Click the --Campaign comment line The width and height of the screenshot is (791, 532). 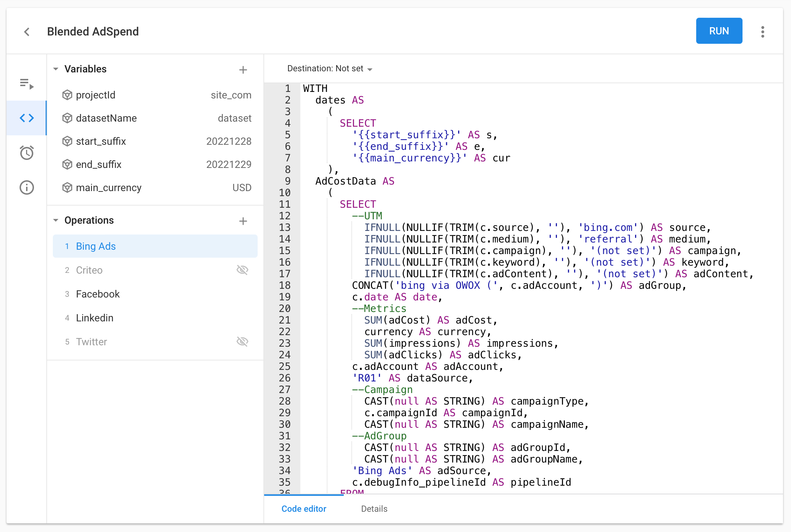[x=382, y=390]
